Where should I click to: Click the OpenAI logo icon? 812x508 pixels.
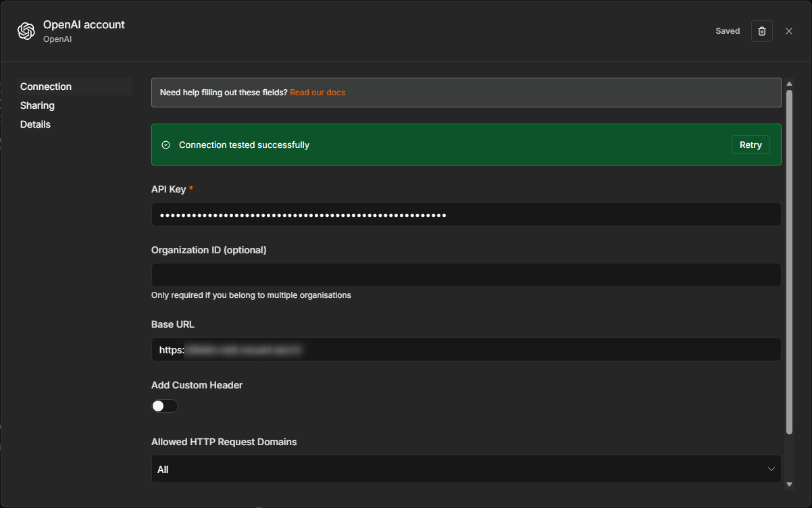coord(26,31)
